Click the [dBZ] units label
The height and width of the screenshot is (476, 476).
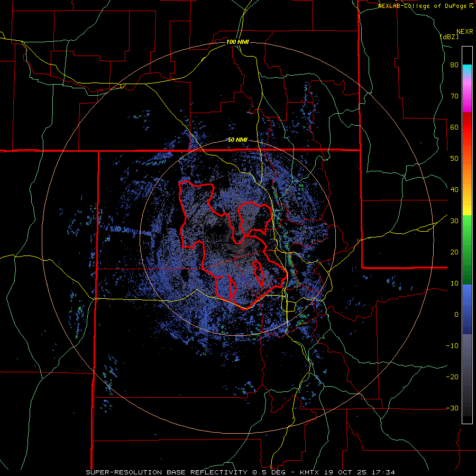[449, 36]
